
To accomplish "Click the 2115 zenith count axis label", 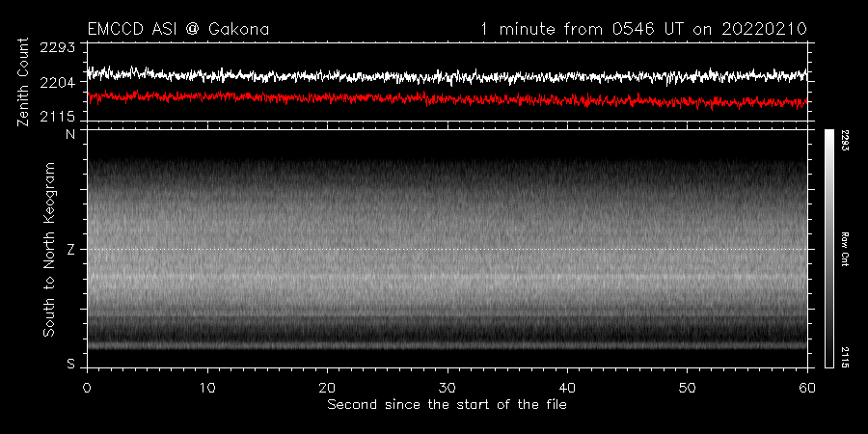I will 57,117.
